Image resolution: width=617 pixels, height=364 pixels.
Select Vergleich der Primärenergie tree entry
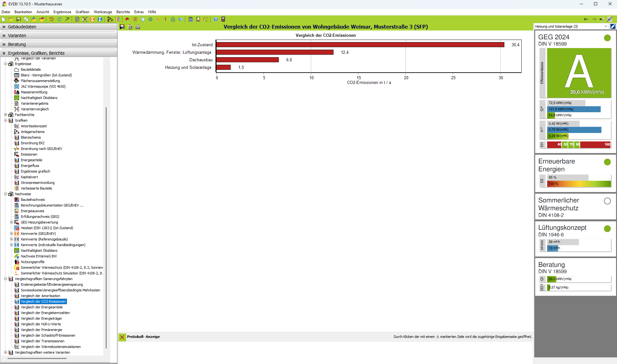coord(41,330)
